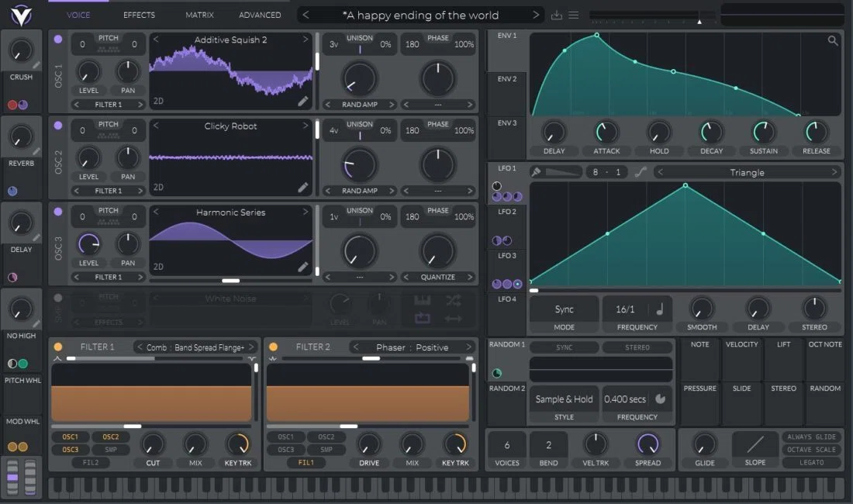Click the Velocity modulation source
Image resolution: width=853 pixels, height=504 pixels.
click(741, 359)
